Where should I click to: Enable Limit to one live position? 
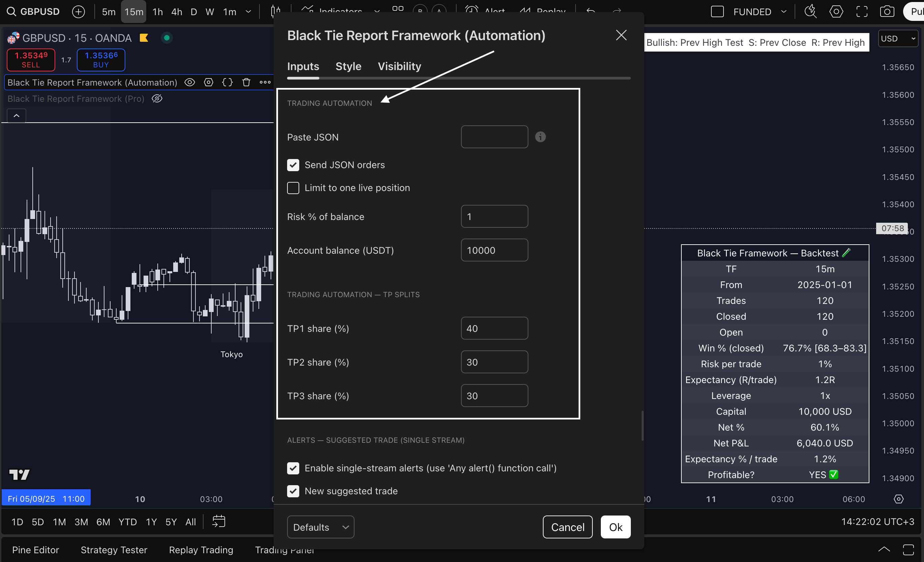tap(293, 188)
